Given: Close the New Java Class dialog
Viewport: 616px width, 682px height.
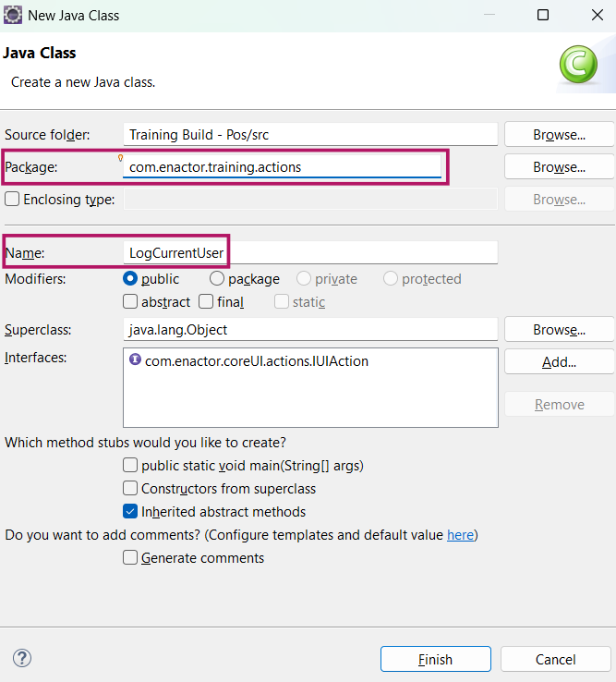Looking at the screenshot, I should click(598, 15).
